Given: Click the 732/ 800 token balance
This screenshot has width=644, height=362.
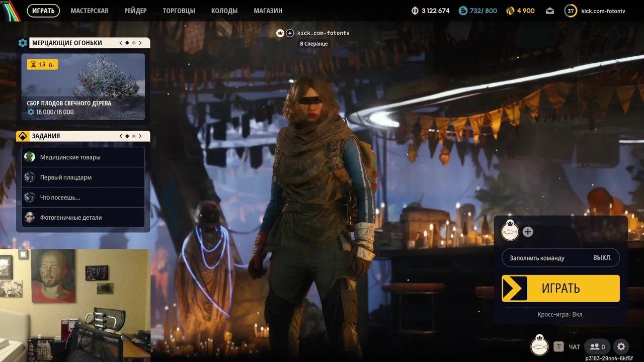Looking at the screenshot, I should point(483,11).
